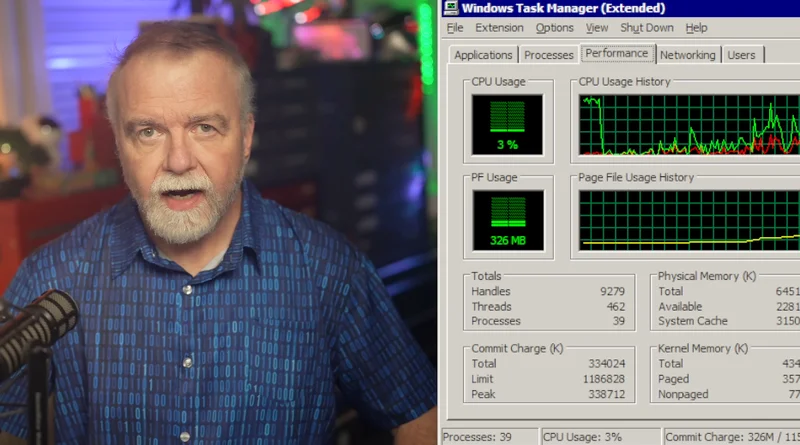Click the Commit Charge Peak value
800x445 pixels.
[x=606, y=395]
